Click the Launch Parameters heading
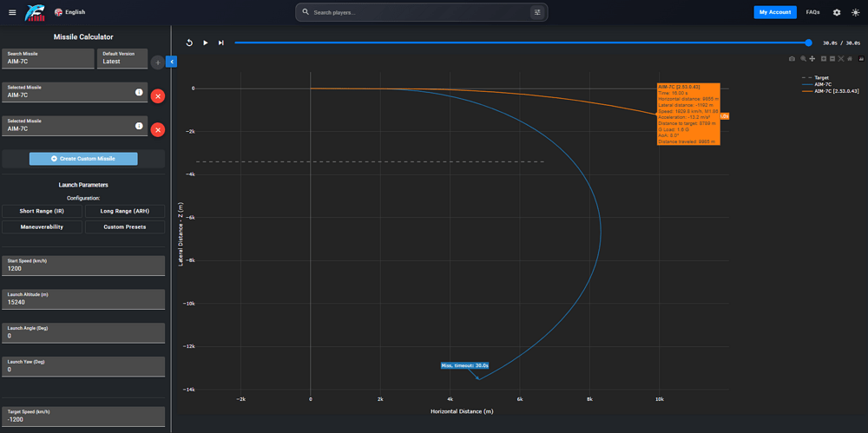 pyautogui.click(x=83, y=185)
